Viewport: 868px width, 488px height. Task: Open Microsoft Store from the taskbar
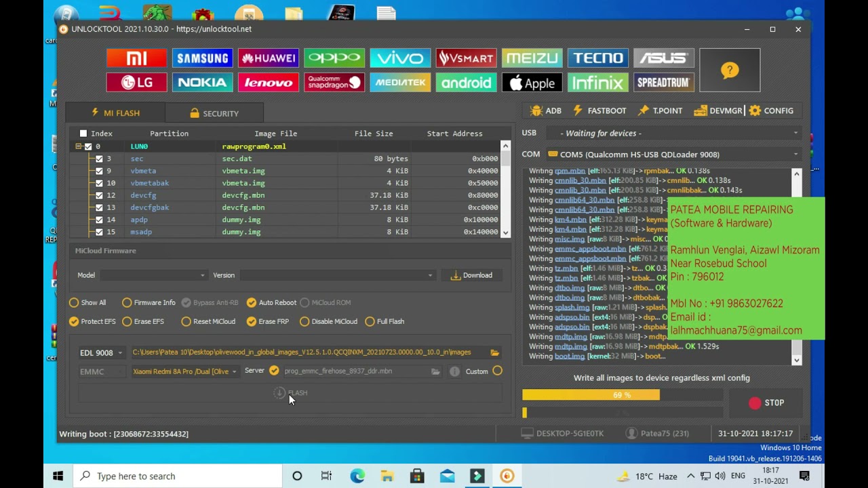(417, 476)
